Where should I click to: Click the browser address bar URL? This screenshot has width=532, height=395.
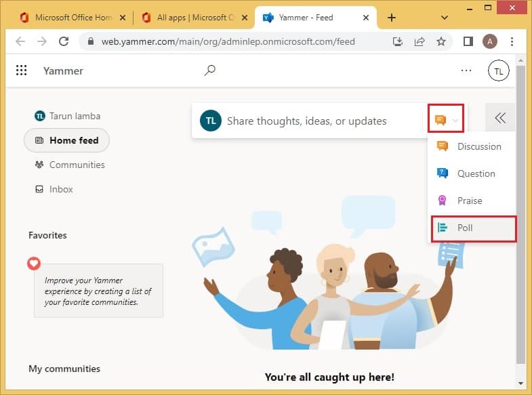point(228,42)
